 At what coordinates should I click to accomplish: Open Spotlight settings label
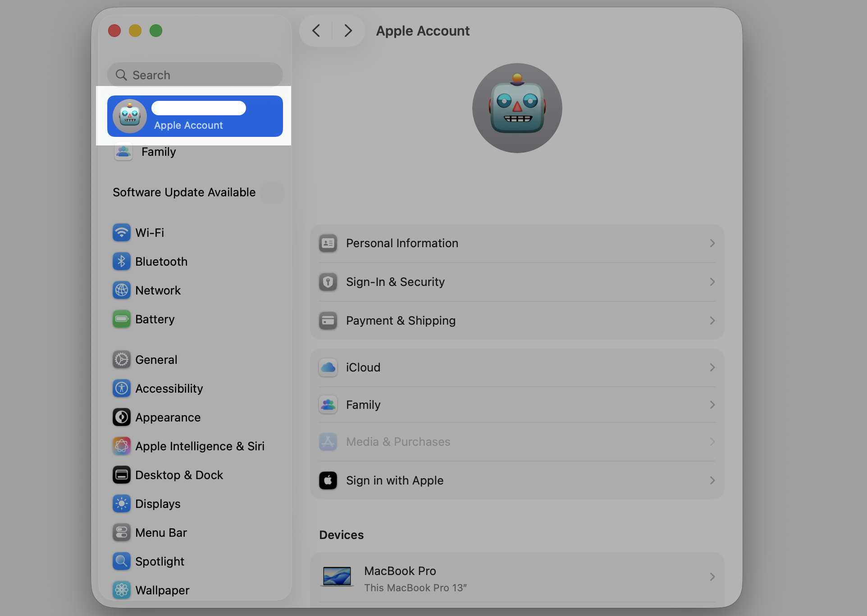pos(160,562)
